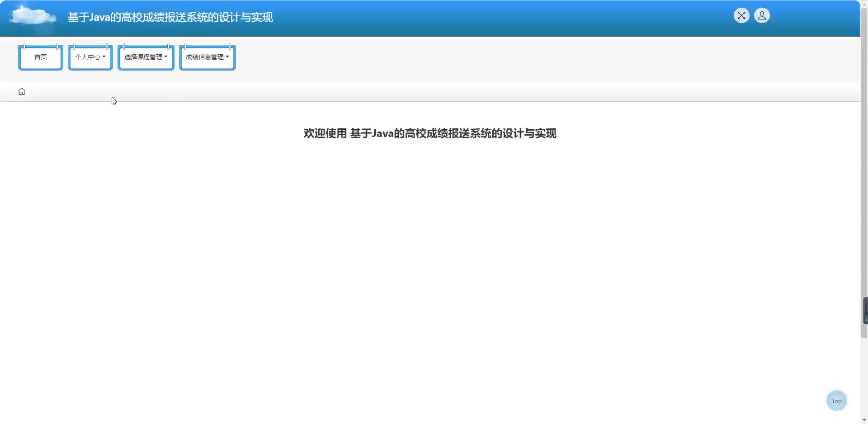Screen dimensions: 868x424
Task: Expand the 成绩信息管理 dropdown menu
Action: tap(208, 57)
